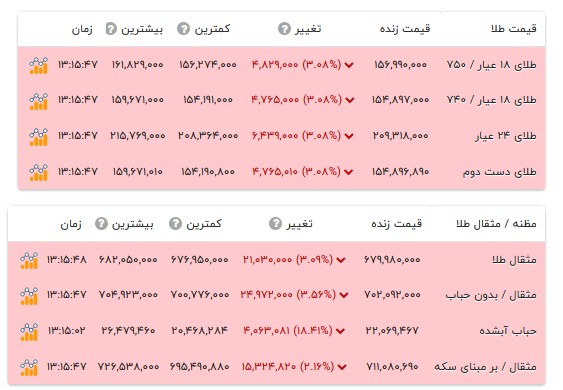Click lowest value ۶۹۵,۴۹۰,۸۸۰

coord(200,367)
